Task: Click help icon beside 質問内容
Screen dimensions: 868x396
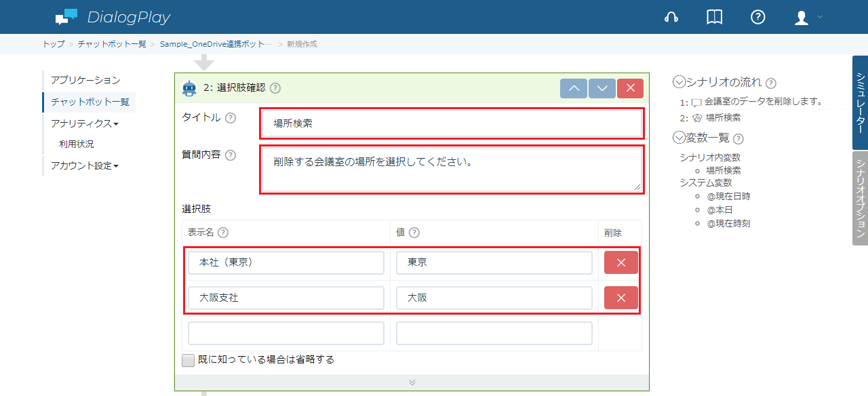Action: (231, 155)
